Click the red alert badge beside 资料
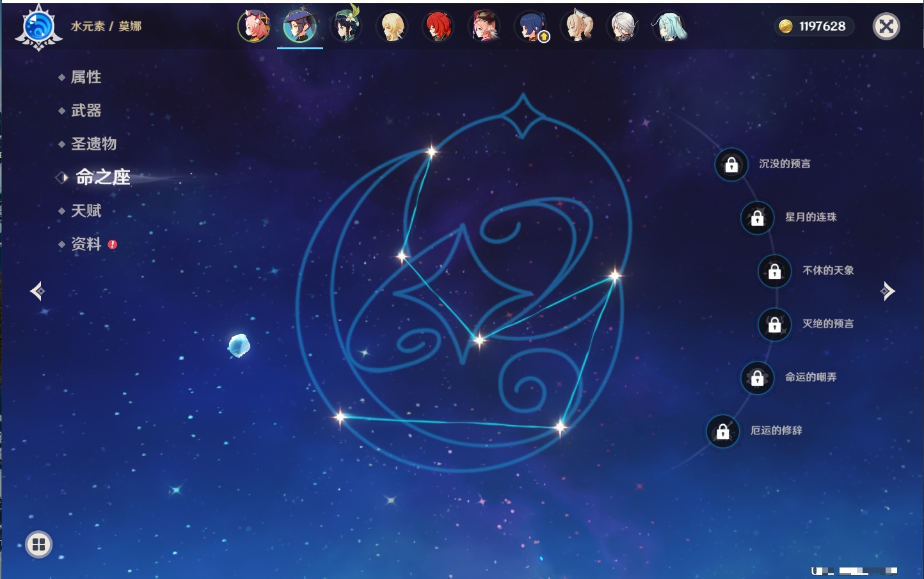 pos(113,244)
